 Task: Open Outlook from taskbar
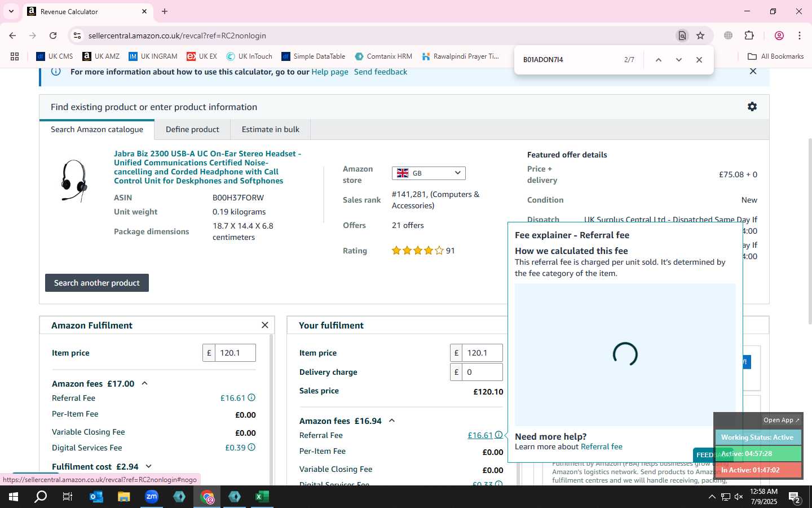[96, 497]
